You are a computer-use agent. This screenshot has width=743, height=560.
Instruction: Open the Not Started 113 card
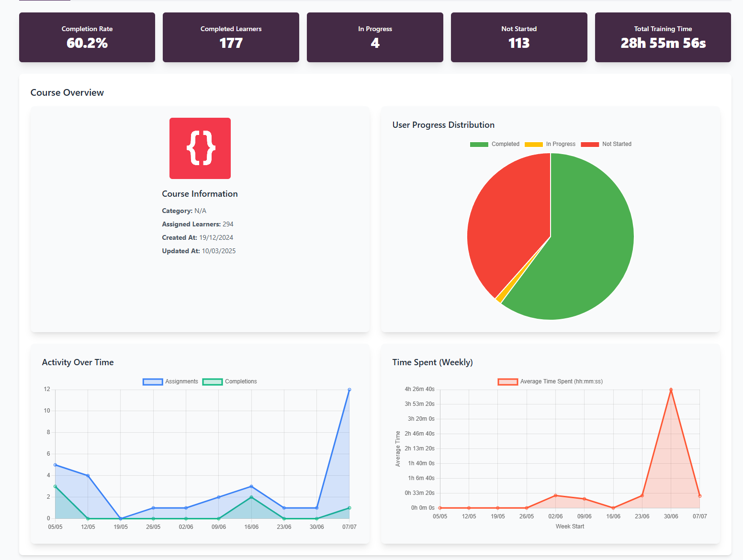519,37
